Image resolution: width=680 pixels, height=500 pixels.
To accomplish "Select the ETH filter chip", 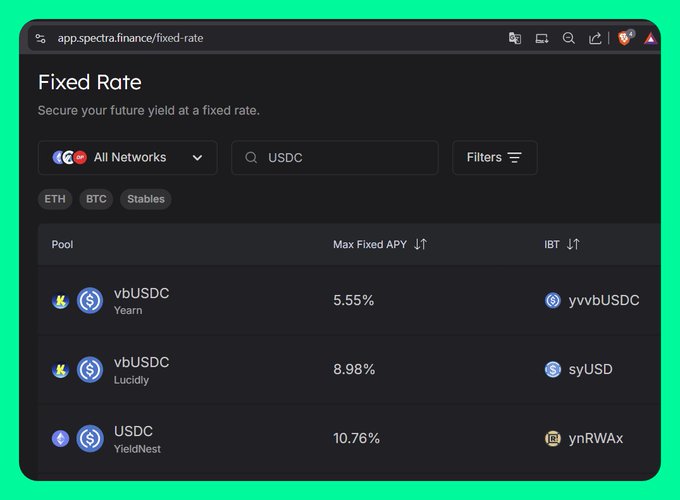I will pos(55,199).
